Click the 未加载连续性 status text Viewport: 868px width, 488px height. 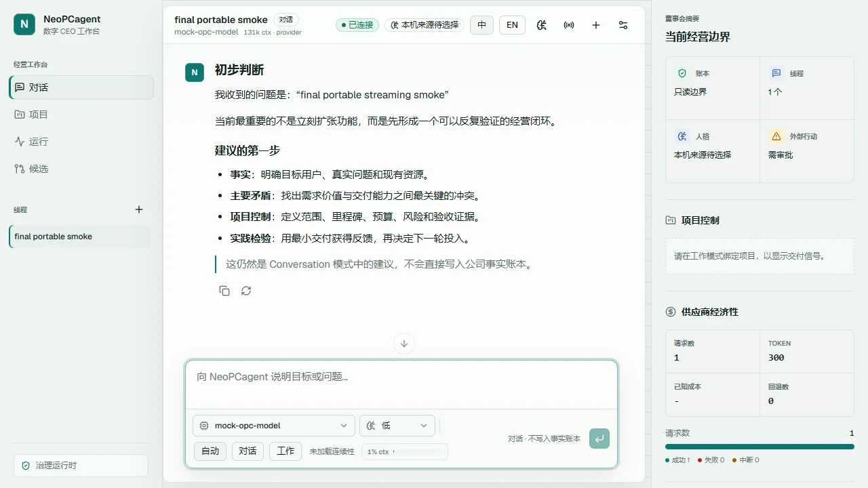[332, 451]
